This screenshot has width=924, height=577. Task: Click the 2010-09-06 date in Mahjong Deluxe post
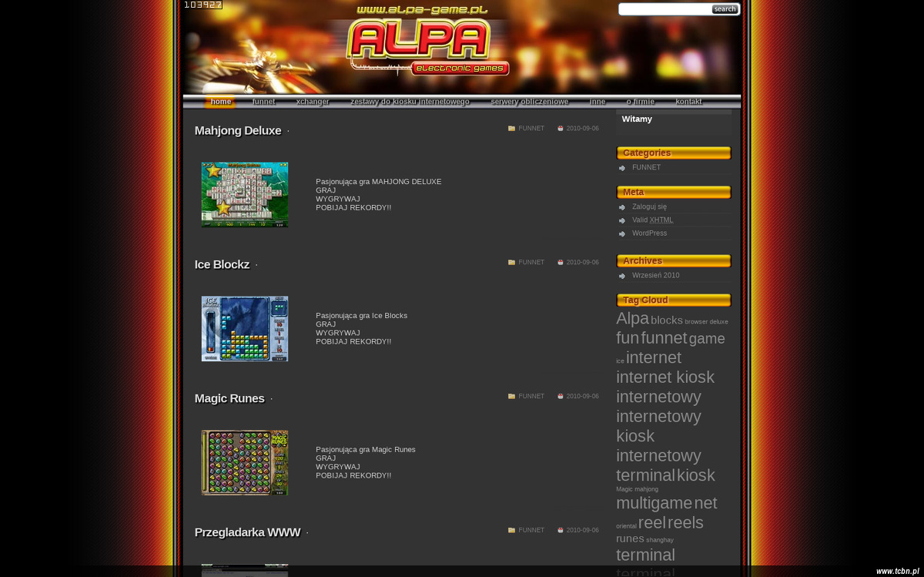pos(582,129)
